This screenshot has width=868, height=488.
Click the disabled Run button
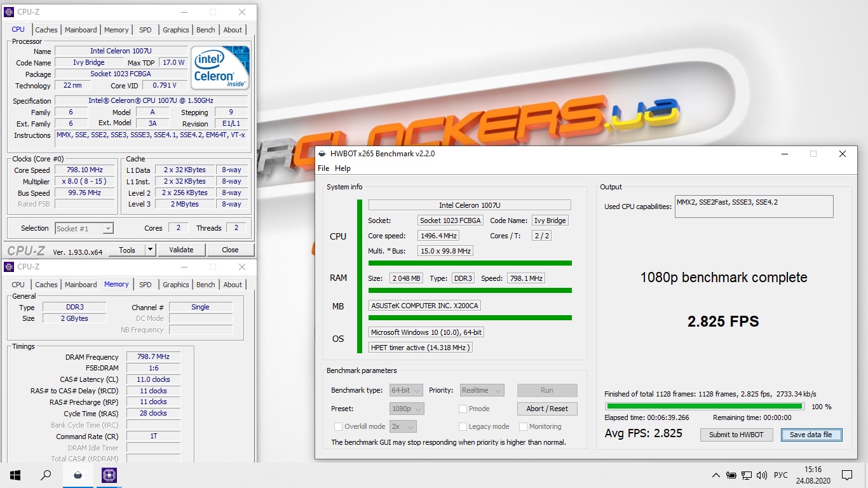tap(547, 390)
